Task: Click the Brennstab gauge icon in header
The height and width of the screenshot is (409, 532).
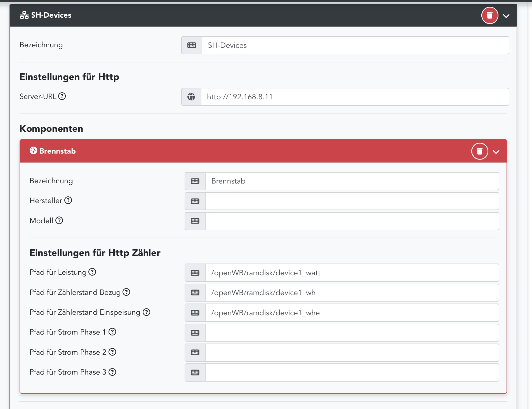Action: point(33,151)
